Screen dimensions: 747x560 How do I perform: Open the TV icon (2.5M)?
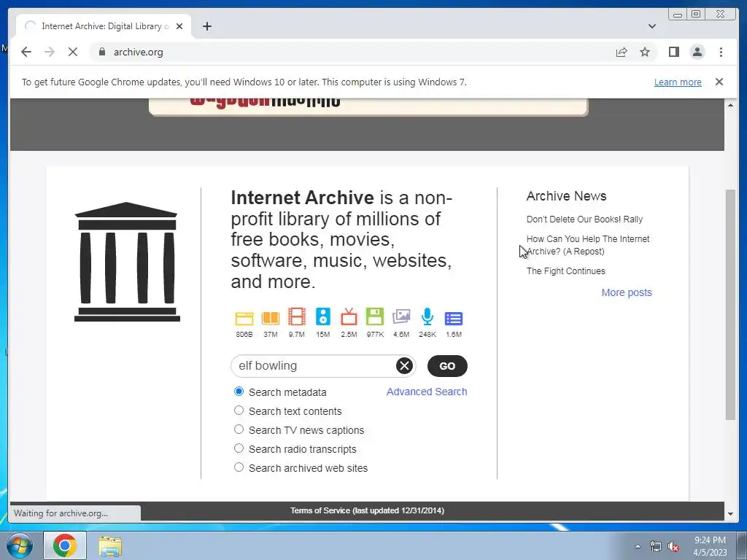[x=349, y=316]
